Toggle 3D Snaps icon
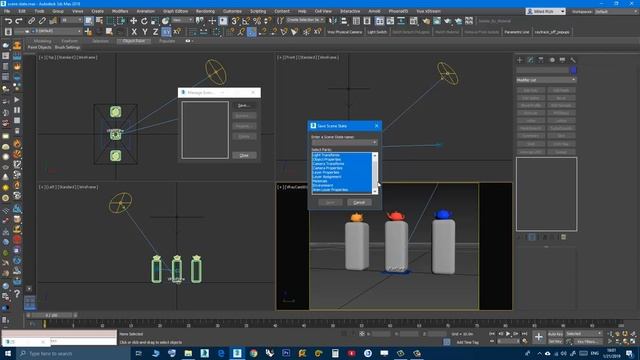 (236, 21)
